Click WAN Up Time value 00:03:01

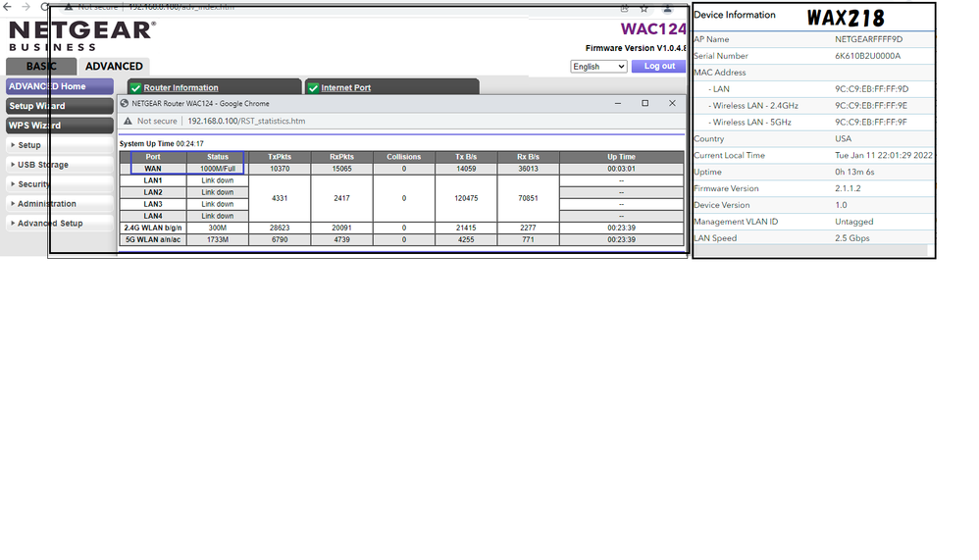[621, 169]
